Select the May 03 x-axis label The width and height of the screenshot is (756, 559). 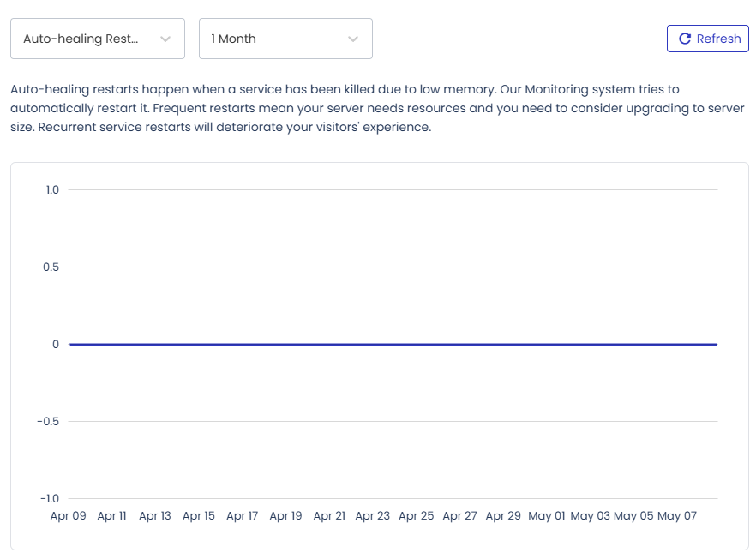[x=590, y=515]
